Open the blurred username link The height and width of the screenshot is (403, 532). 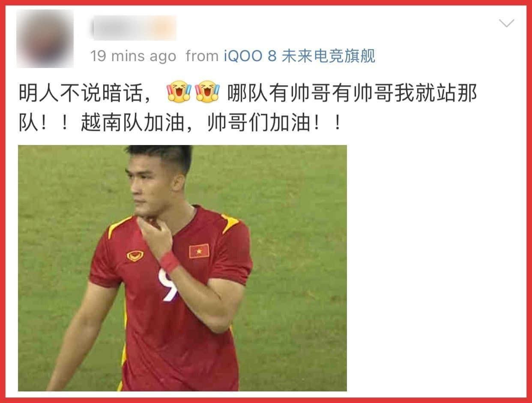(134, 28)
